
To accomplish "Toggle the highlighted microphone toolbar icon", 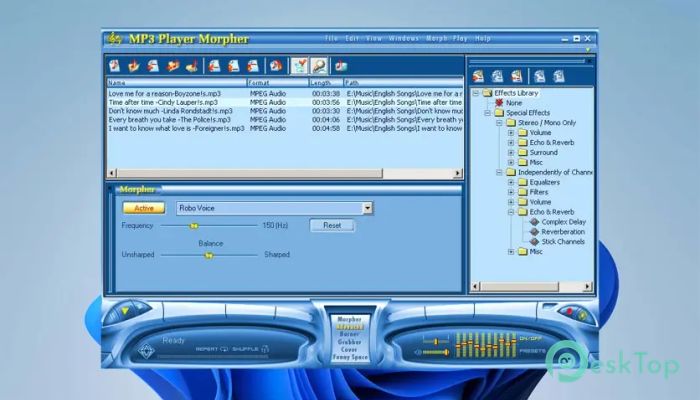I will click(x=319, y=66).
